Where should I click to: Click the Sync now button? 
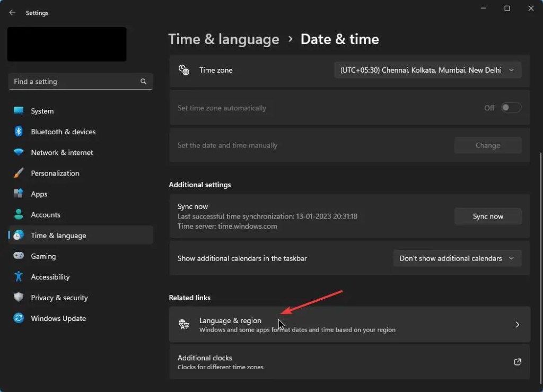[x=488, y=216]
